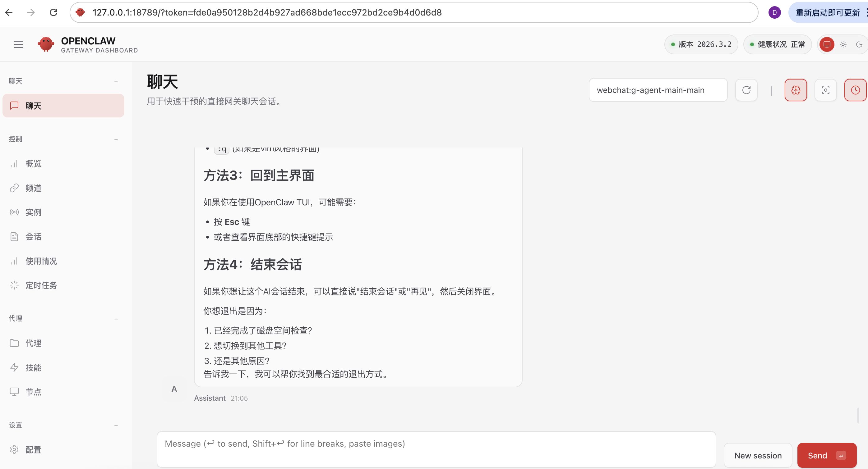Screen dimensions: 868x469
Task: Click the 健康状况 正常 status badge
Action: 777,44
